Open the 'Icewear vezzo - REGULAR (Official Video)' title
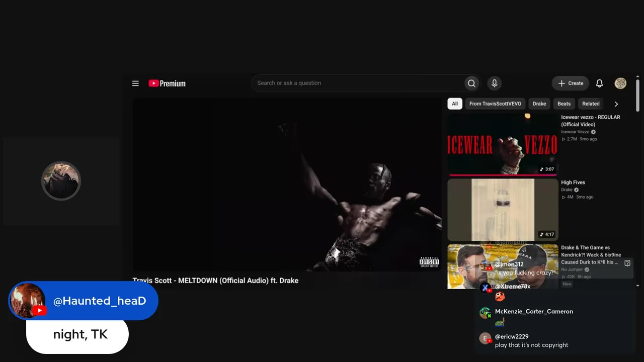 (591, 121)
